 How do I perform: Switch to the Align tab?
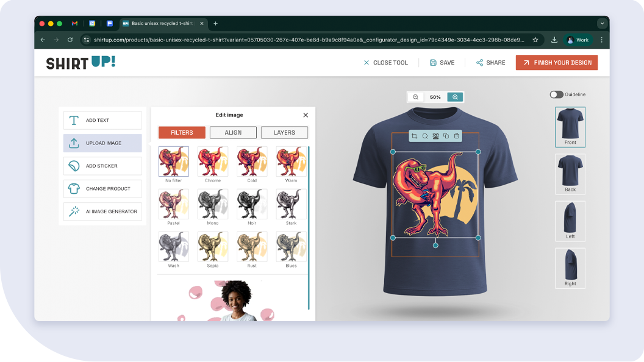tap(234, 133)
